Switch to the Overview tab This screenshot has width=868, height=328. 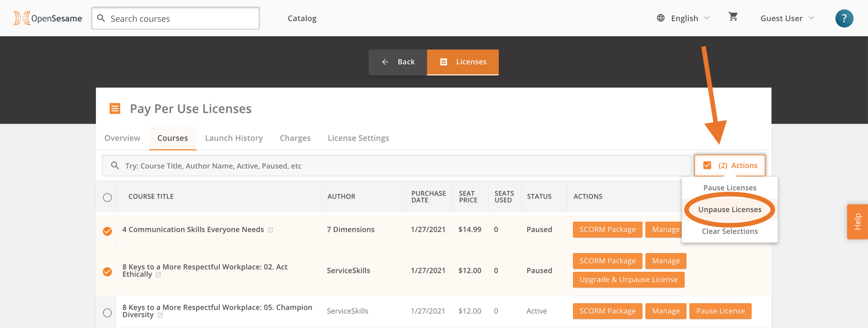tap(122, 138)
